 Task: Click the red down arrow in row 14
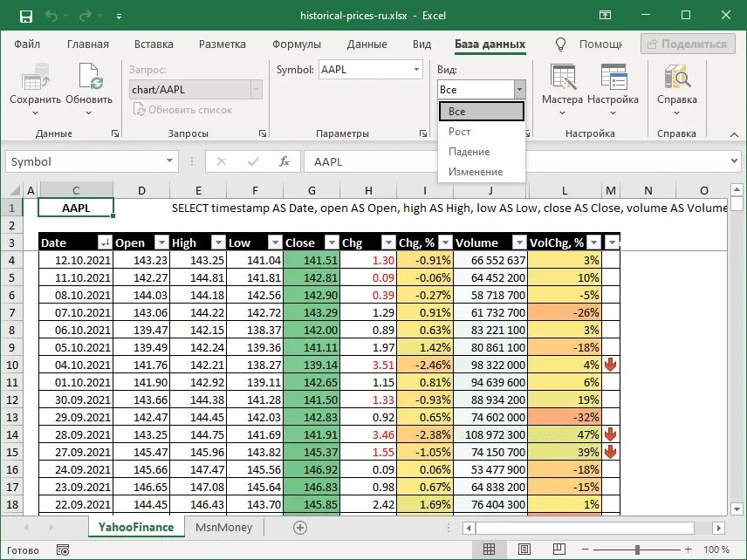pyautogui.click(x=610, y=434)
